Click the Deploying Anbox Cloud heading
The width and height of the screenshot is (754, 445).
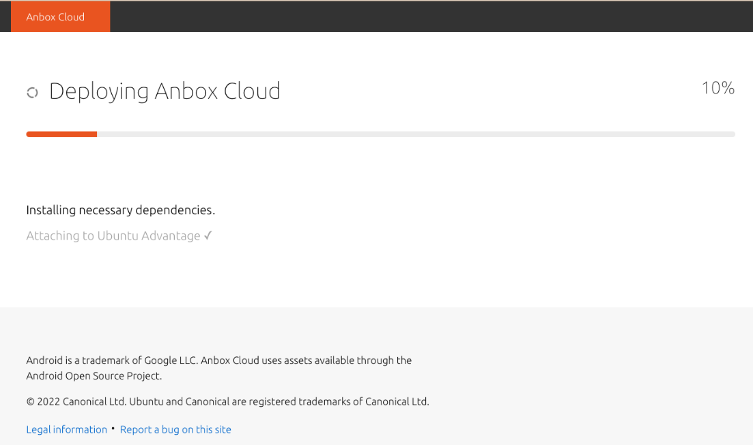coord(164,91)
